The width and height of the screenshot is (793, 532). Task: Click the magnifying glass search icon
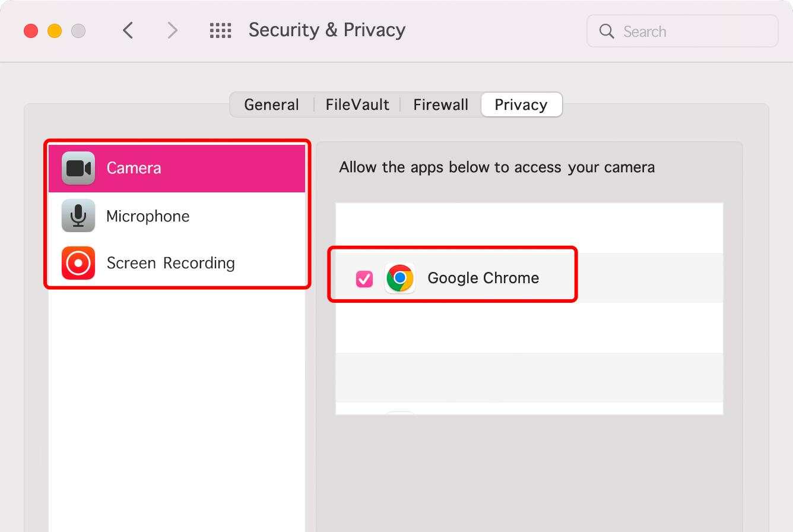[x=607, y=31]
